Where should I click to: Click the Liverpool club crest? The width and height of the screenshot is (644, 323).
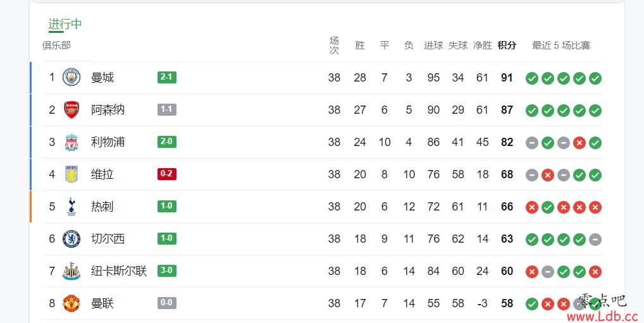[71, 142]
